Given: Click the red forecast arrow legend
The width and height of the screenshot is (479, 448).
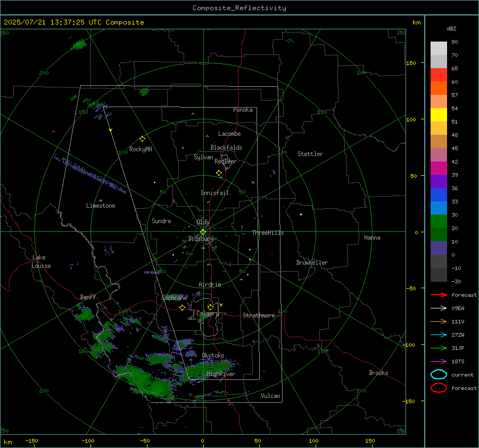Looking at the screenshot, I should click(439, 295).
